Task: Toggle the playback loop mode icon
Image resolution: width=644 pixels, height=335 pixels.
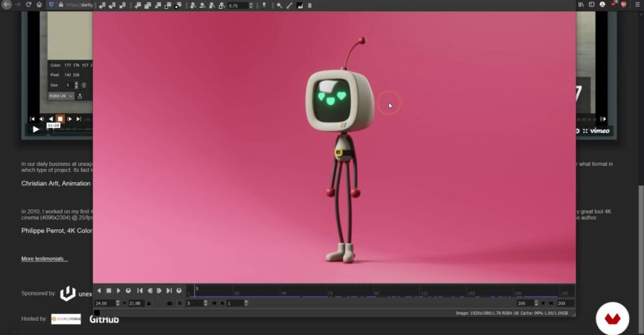Action: [x=127, y=290]
